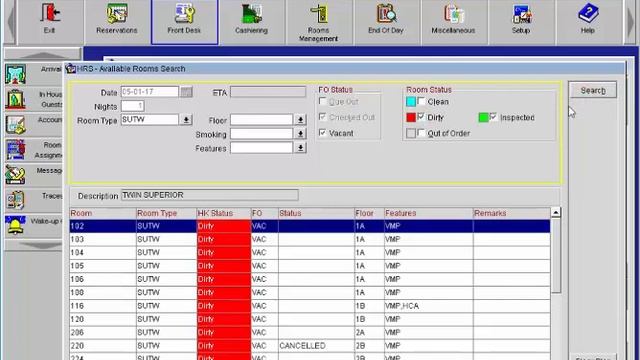Viewport: 640px width, 360px height.
Task: Select room 103 row
Action: click(310, 239)
